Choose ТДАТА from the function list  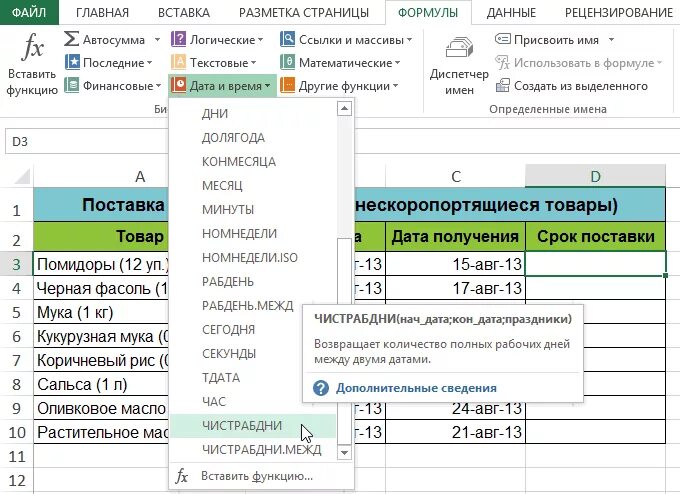253,377
